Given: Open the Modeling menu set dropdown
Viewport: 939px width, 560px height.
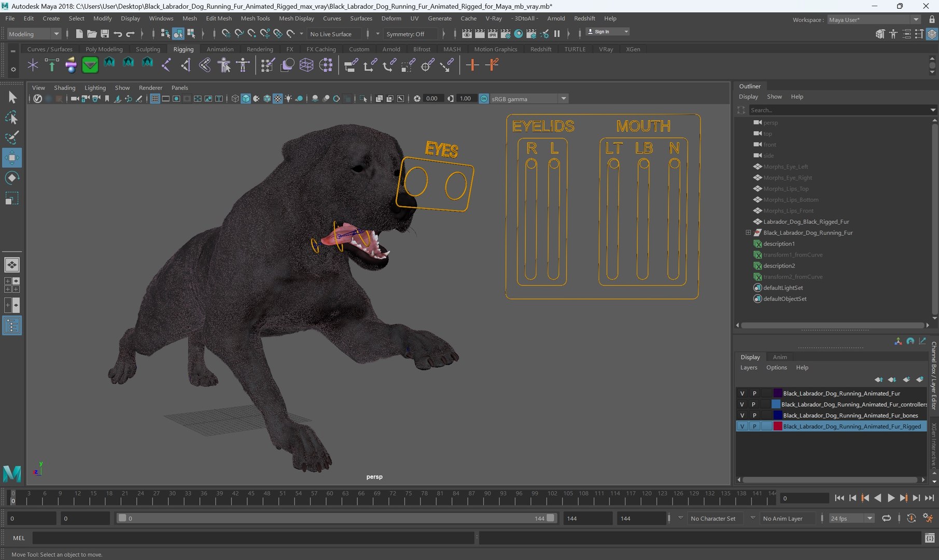Looking at the screenshot, I should click(x=34, y=34).
